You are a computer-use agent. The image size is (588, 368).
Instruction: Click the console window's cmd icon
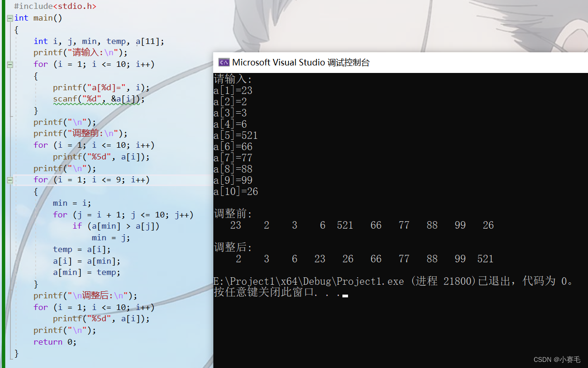(224, 62)
